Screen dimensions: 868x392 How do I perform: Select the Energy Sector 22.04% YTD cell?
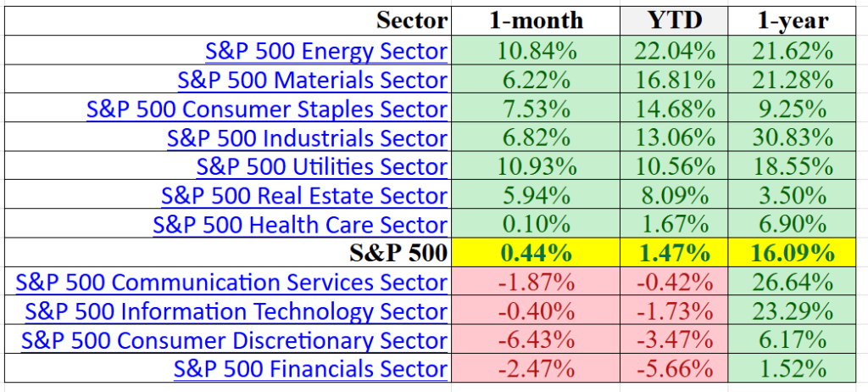click(x=676, y=51)
